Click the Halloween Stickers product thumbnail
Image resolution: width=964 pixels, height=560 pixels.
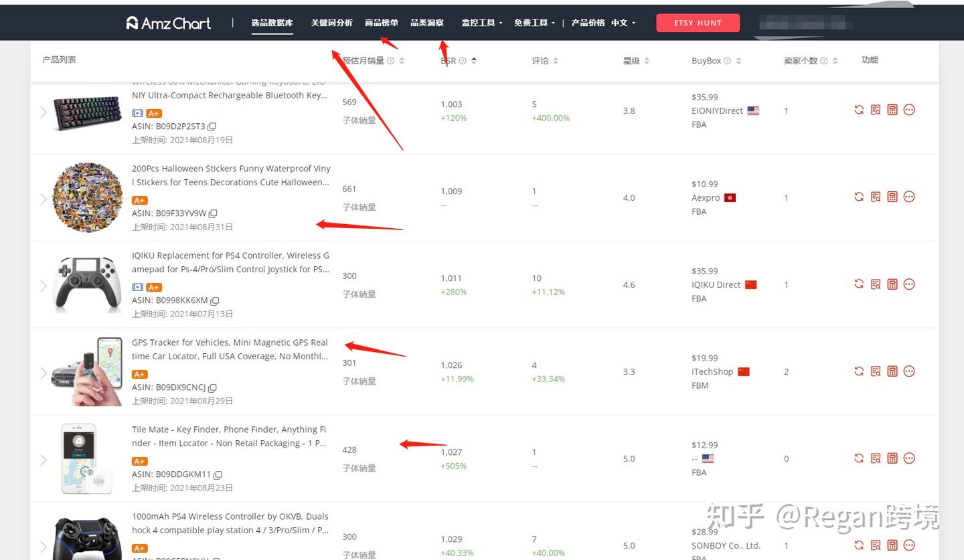click(x=88, y=198)
